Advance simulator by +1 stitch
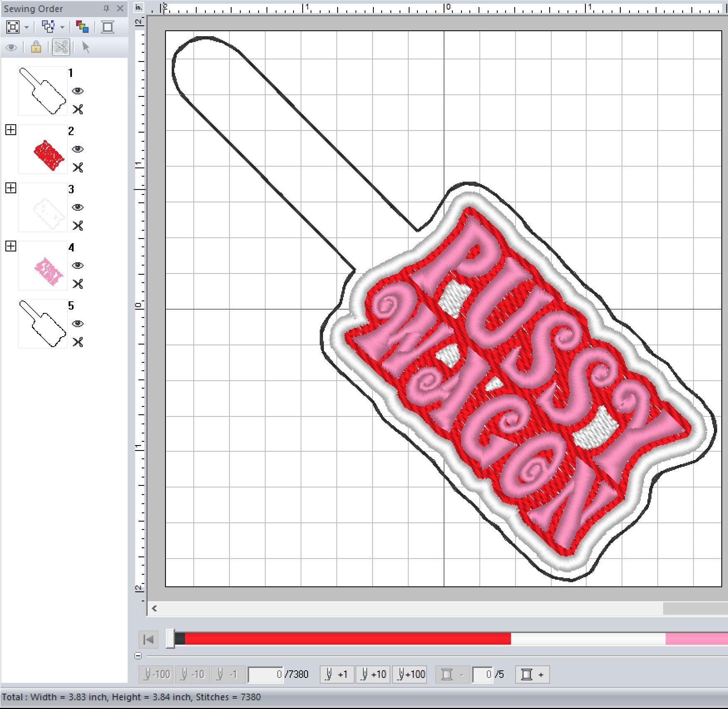The image size is (728, 709). point(337,675)
